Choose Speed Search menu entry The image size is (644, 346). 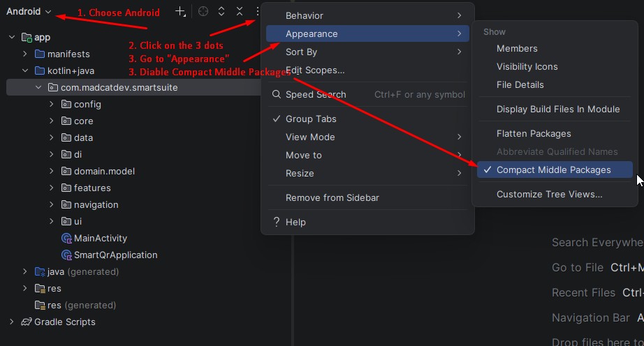click(367, 94)
